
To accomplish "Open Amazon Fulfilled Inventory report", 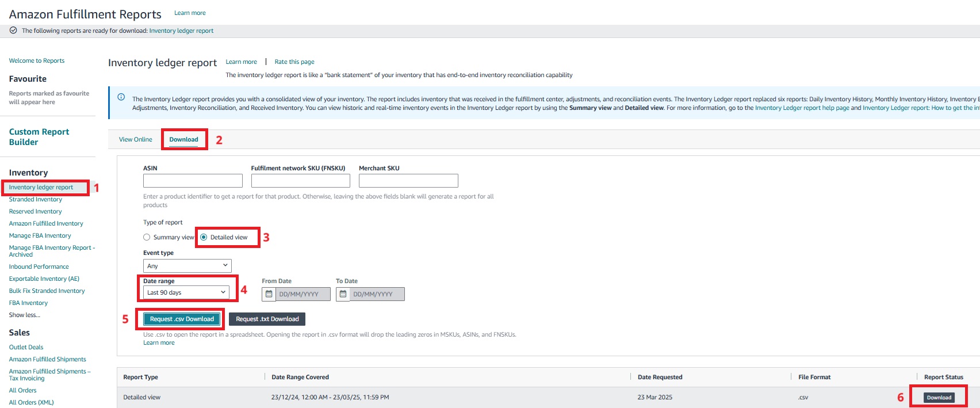I will [46, 223].
